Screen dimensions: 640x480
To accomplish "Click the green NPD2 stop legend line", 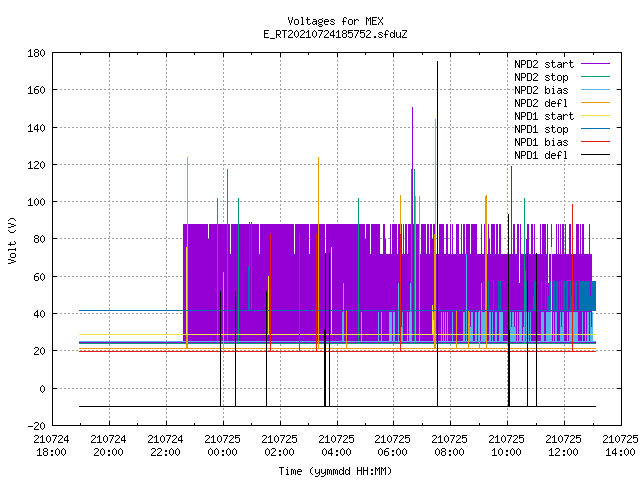I will pos(595,77).
